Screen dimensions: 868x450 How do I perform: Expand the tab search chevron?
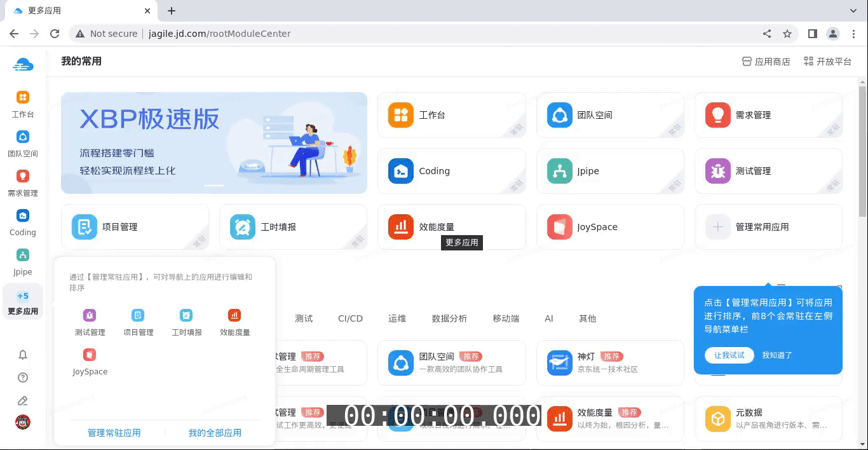point(853,11)
